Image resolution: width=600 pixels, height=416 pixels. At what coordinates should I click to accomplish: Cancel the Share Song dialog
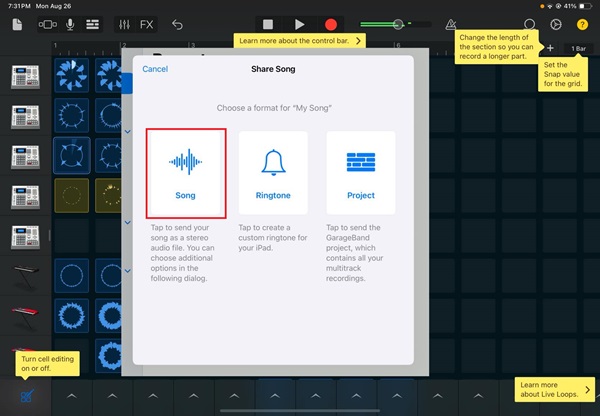pyautogui.click(x=155, y=69)
